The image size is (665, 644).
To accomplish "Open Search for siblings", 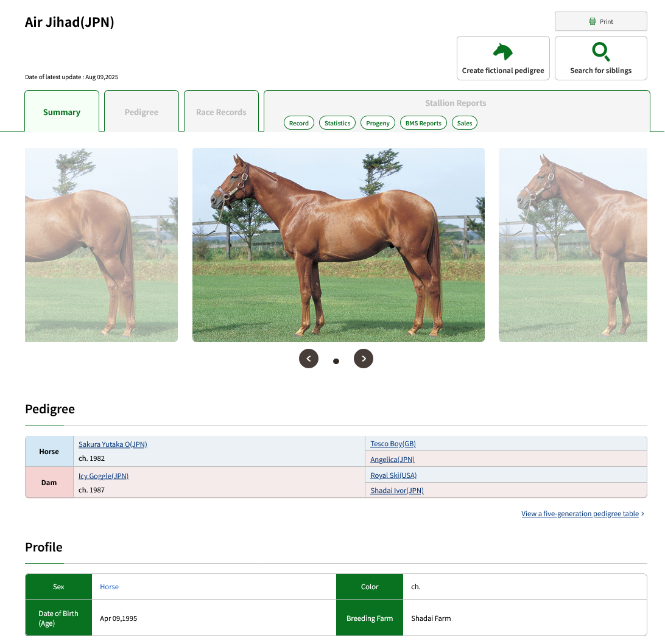I will pyautogui.click(x=600, y=58).
